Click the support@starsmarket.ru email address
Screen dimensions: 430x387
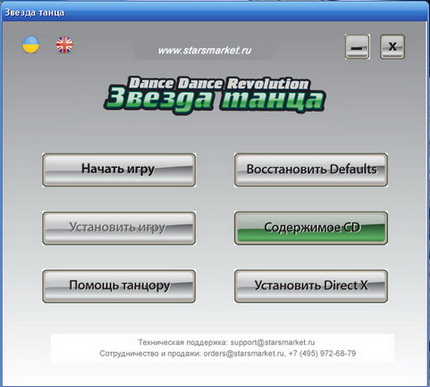click(x=272, y=342)
